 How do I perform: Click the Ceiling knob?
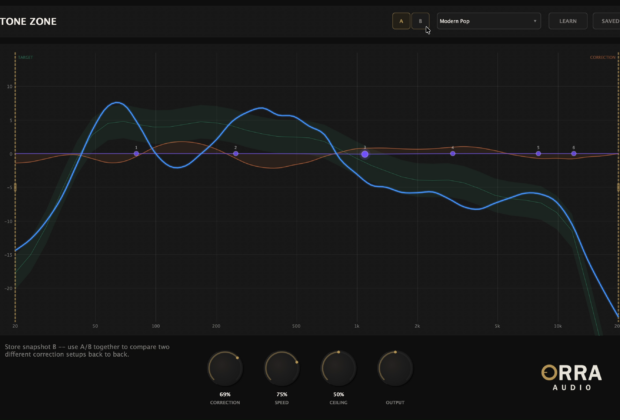click(338, 369)
